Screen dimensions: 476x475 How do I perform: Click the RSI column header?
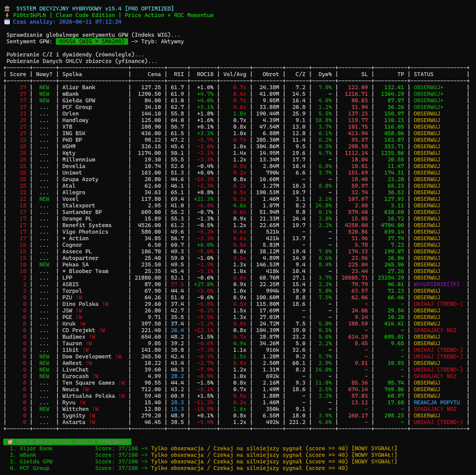click(x=179, y=74)
